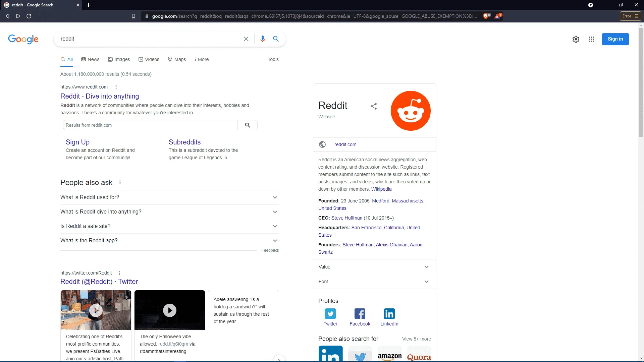Click the Alexis Ohanian founder link

click(x=392, y=245)
